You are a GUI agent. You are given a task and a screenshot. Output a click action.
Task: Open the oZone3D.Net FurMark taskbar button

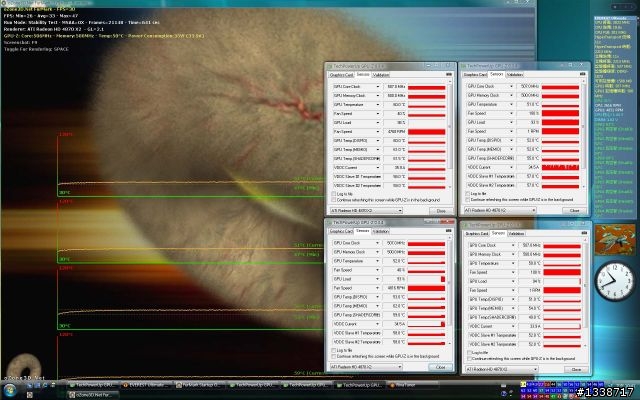point(93,394)
